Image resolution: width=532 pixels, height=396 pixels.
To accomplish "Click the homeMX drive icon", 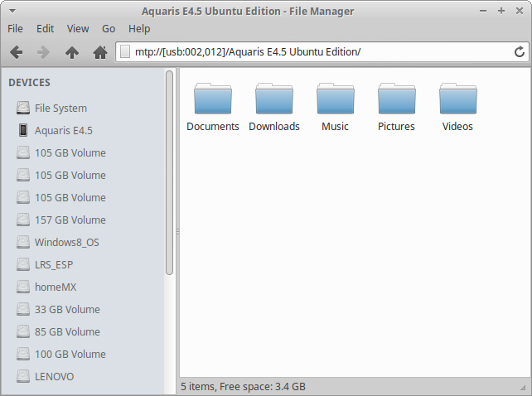I will [23, 287].
